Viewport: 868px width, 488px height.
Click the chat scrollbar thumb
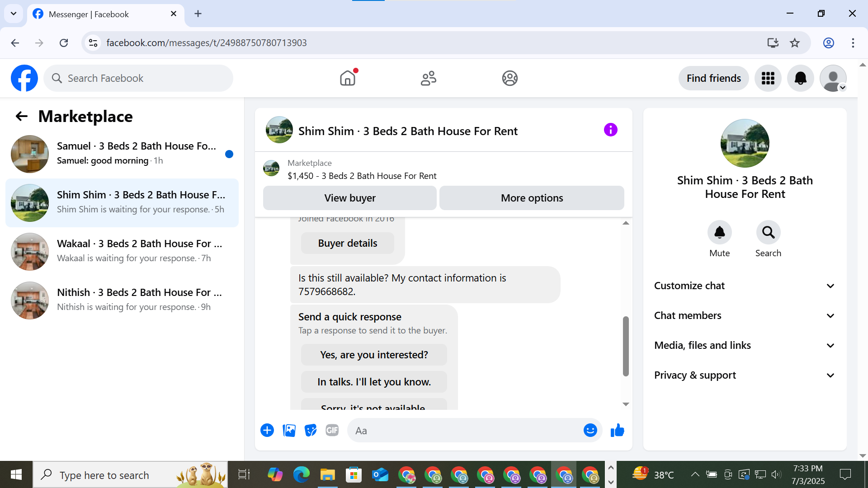[x=626, y=346]
